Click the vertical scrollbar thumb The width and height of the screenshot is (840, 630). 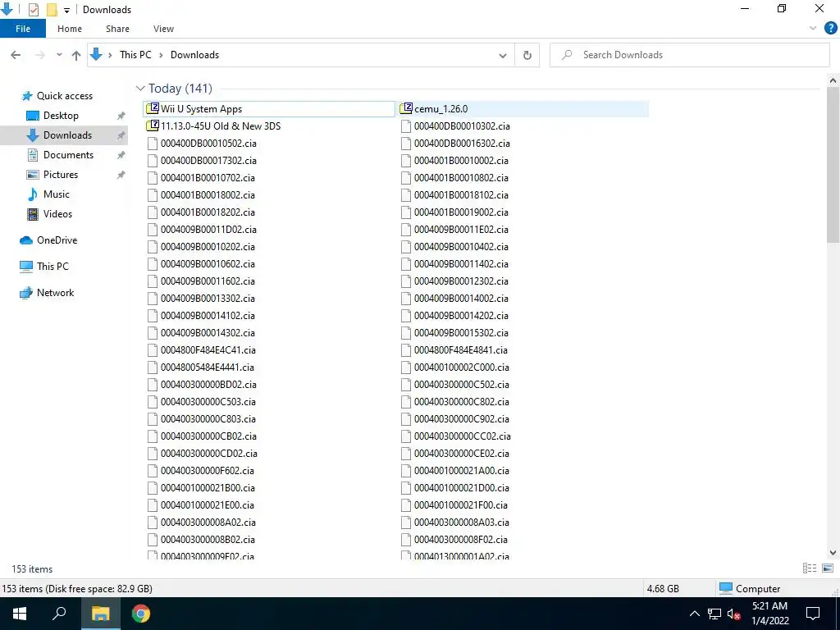tap(833, 164)
